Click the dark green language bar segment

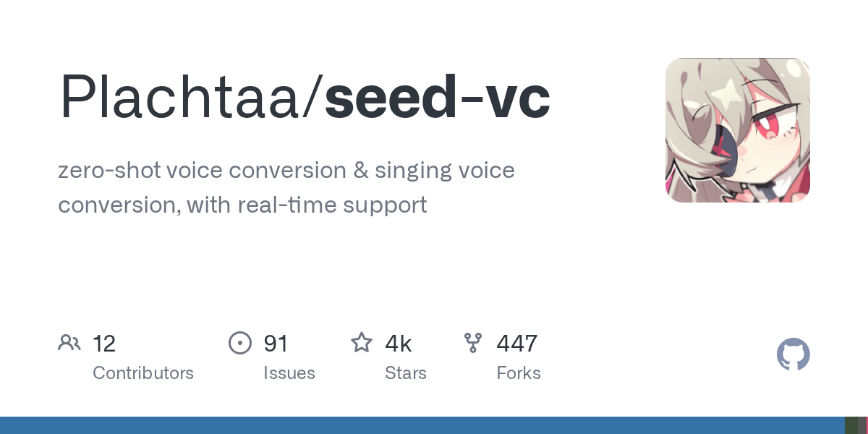pos(851,425)
